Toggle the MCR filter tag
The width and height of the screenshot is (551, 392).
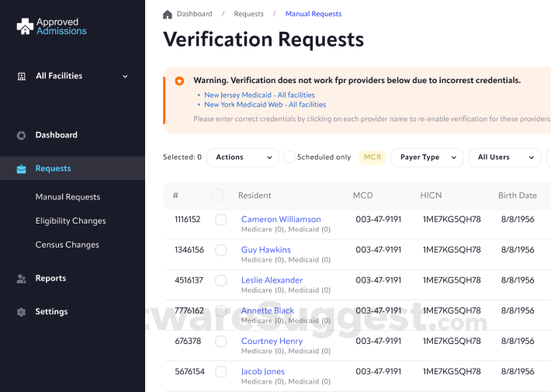(x=373, y=158)
